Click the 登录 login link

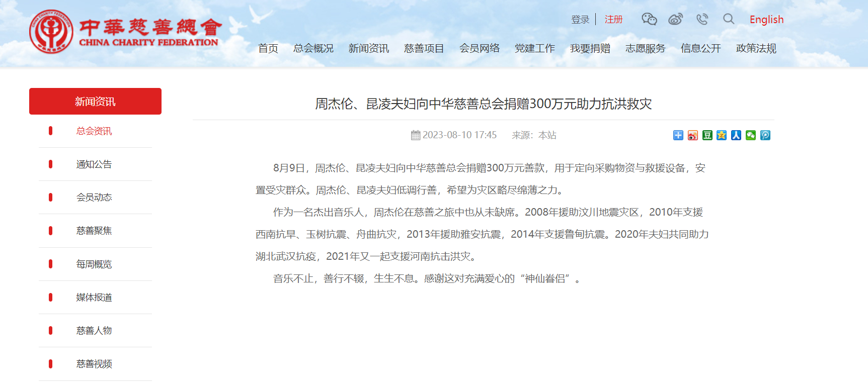pos(580,20)
